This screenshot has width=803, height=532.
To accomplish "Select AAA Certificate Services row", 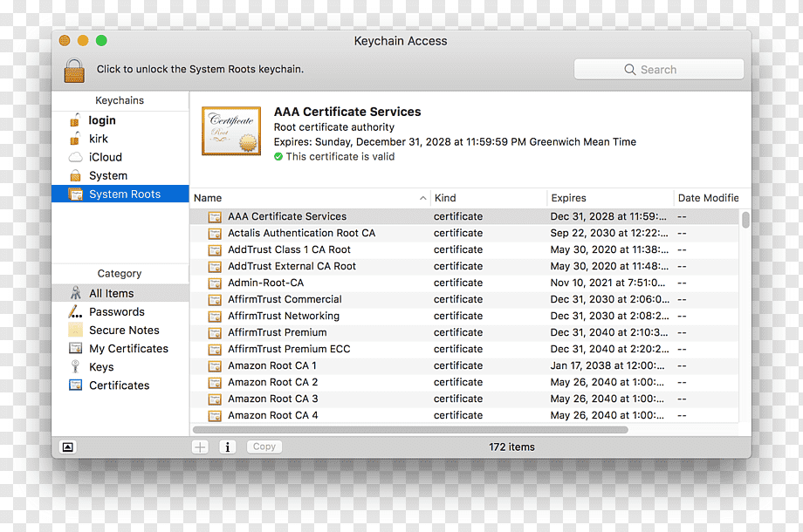I will point(464,216).
